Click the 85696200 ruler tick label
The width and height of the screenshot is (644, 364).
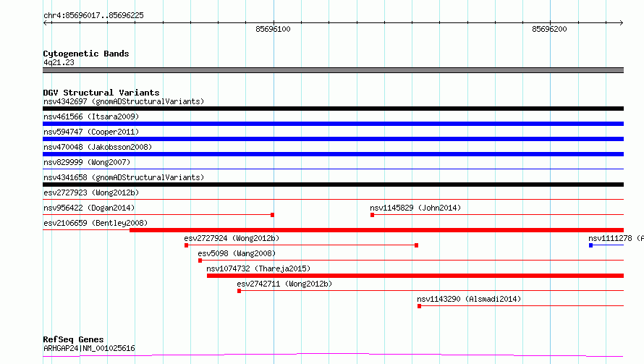pos(549,29)
